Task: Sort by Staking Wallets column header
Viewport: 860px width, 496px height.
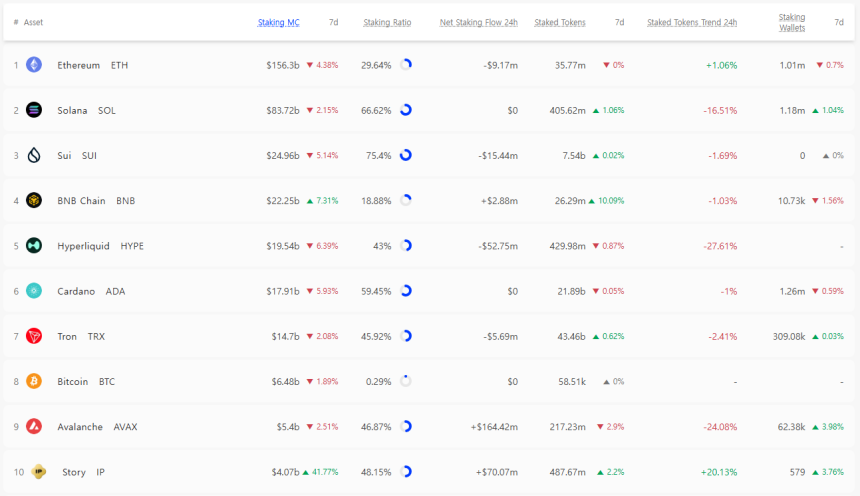Action: (x=791, y=22)
